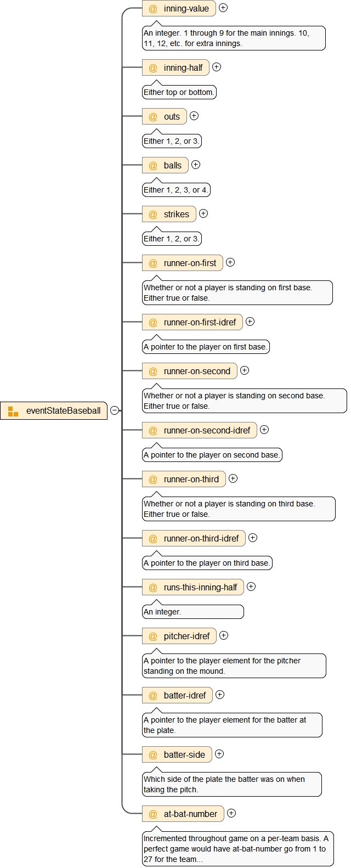This screenshot has width=351, height=868.
Task: Click the @ icon of runner-on-third-idref
Action: point(153,538)
